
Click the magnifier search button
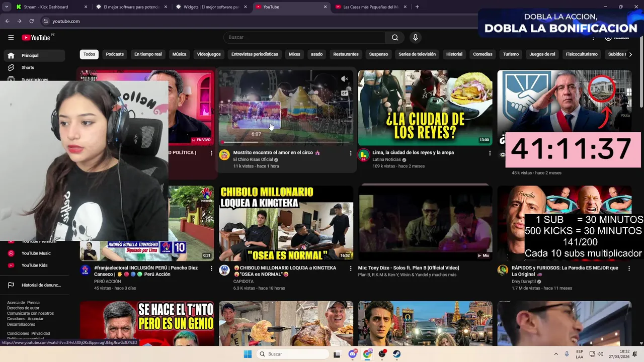395,38
